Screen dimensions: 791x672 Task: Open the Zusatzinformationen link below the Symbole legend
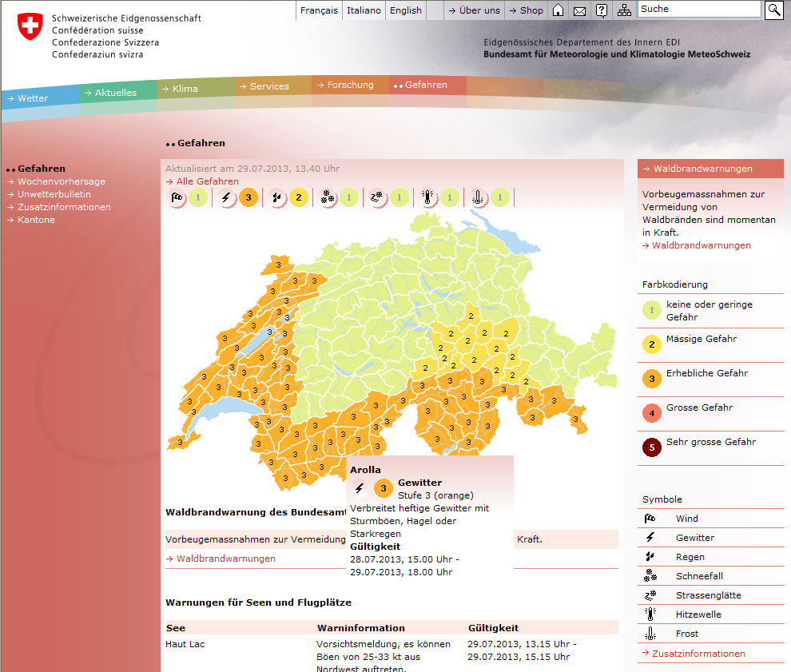(x=698, y=654)
